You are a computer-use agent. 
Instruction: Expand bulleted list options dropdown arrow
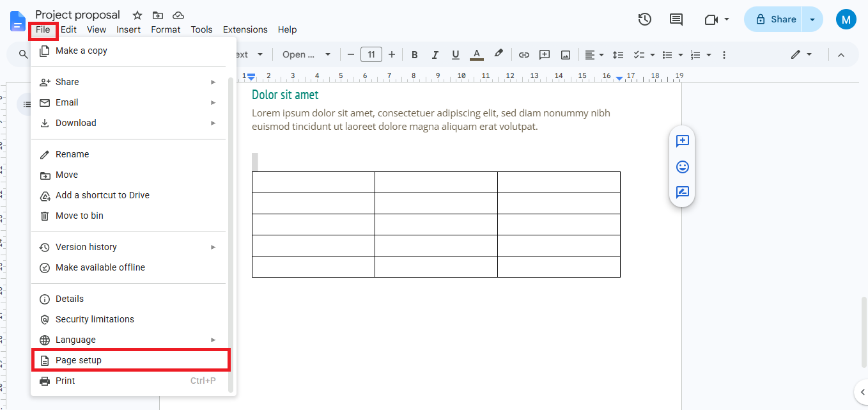(x=681, y=55)
